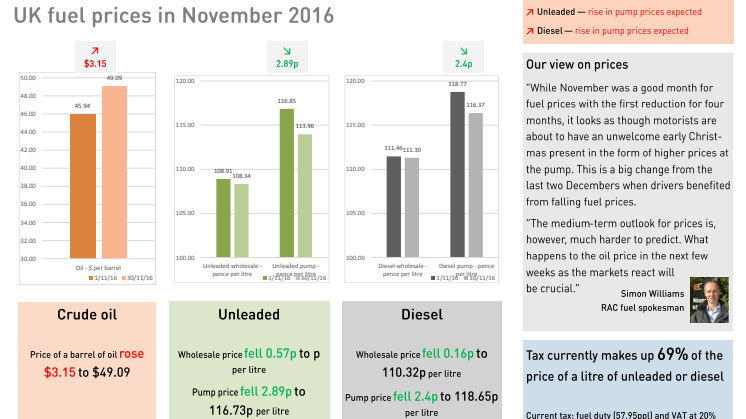Click the Diesel panel heading
The image size is (746, 419).
click(x=422, y=314)
